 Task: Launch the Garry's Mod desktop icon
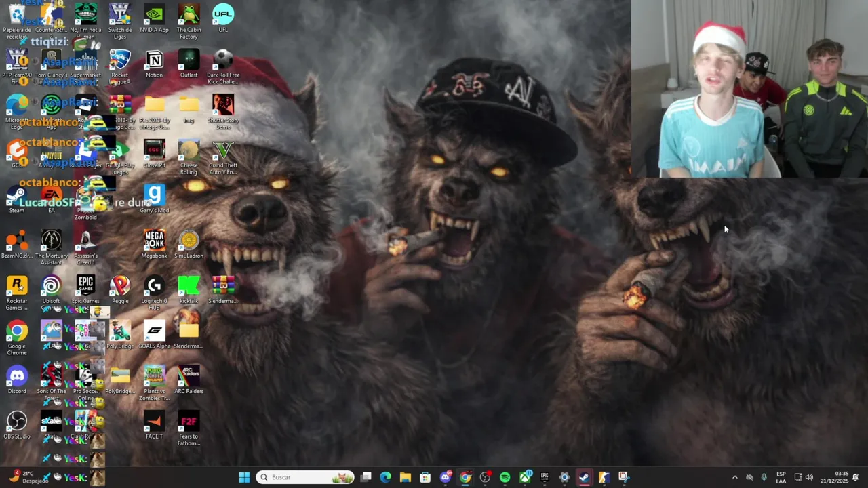click(x=154, y=199)
